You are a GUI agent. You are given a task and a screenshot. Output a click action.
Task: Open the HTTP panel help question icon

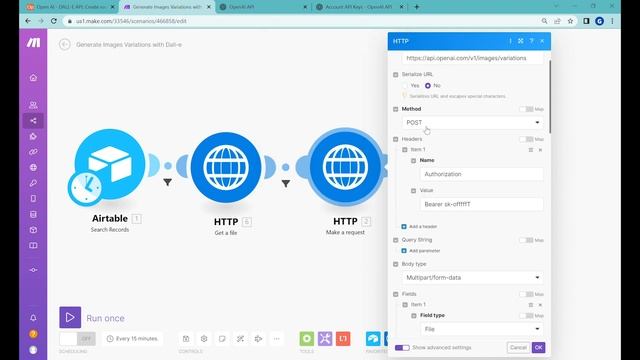click(531, 41)
